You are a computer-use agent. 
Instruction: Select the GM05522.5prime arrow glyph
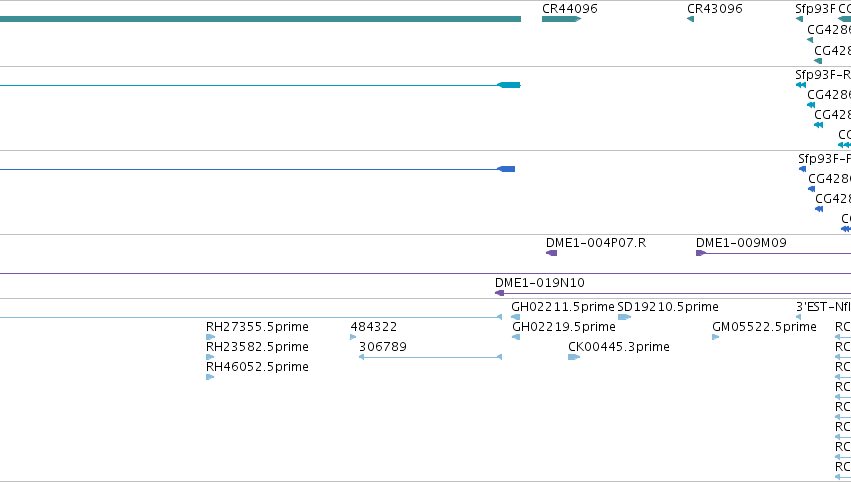click(715, 337)
